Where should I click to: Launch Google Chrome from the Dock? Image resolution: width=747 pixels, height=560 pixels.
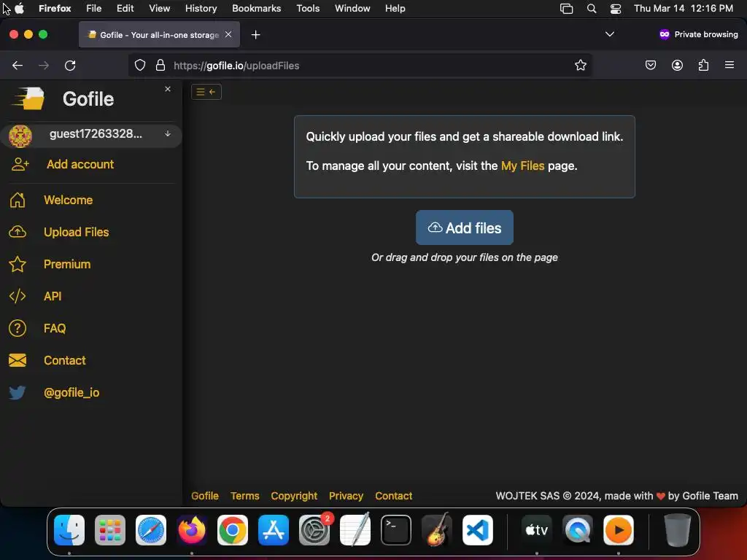[x=233, y=530]
